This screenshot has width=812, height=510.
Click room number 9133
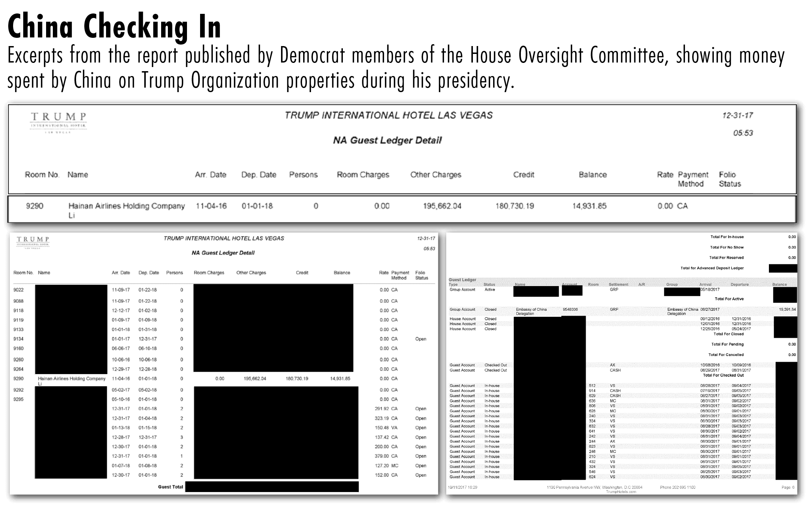pyautogui.click(x=18, y=330)
